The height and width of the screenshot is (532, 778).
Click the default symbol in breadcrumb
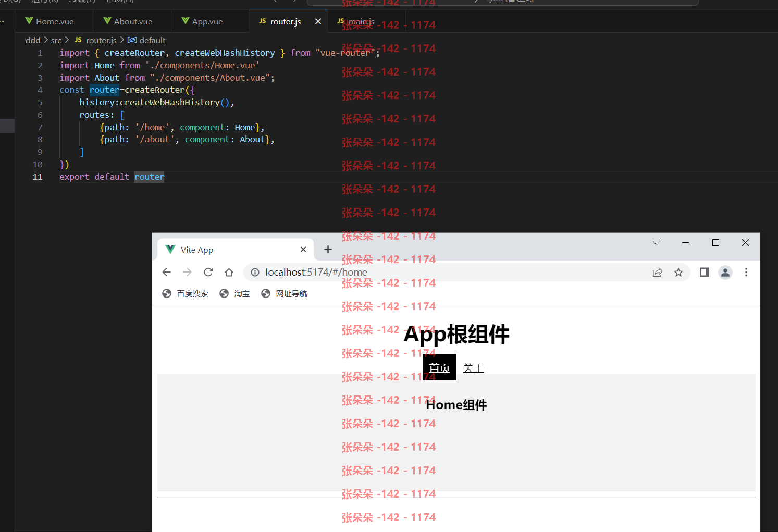[146, 40]
